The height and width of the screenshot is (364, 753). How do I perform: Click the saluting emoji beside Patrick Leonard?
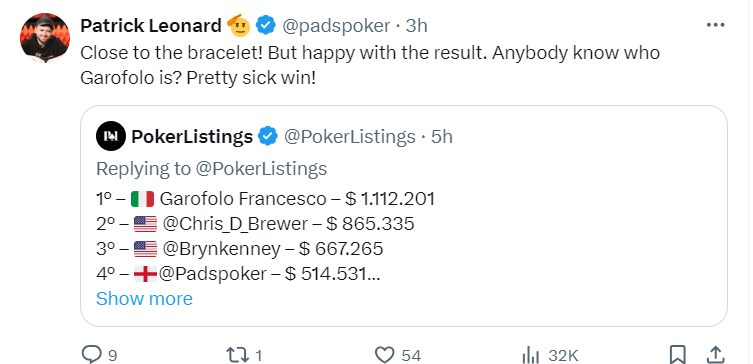tap(240, 25)
